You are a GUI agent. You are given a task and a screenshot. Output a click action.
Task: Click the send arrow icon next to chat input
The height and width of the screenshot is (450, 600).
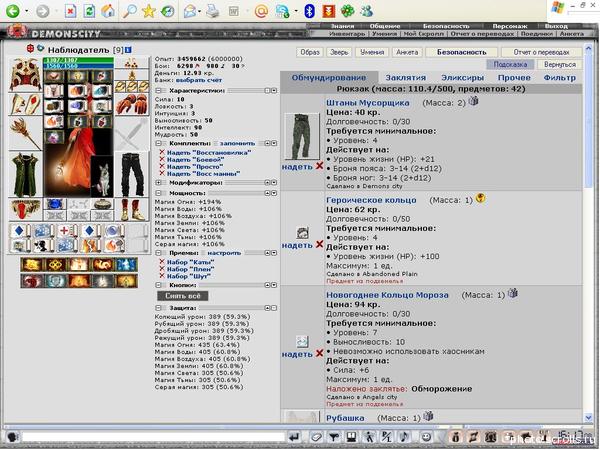point(294,437)
